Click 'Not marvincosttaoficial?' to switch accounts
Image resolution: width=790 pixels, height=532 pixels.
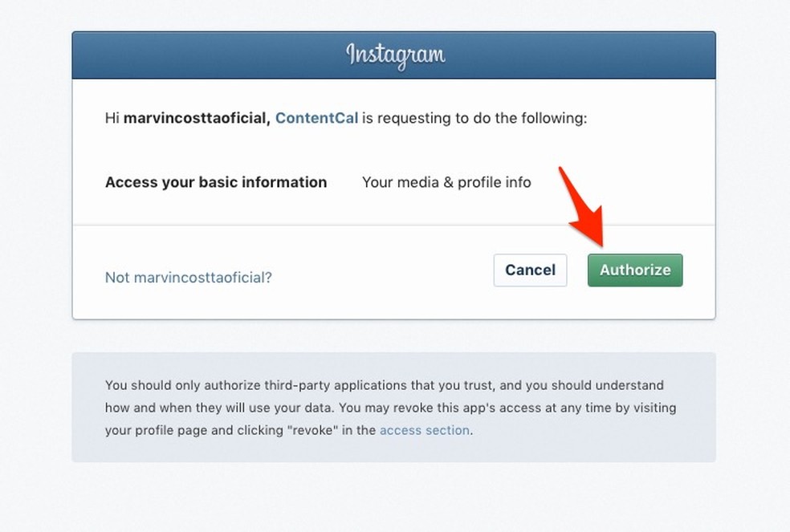click(x=188, y=277)
